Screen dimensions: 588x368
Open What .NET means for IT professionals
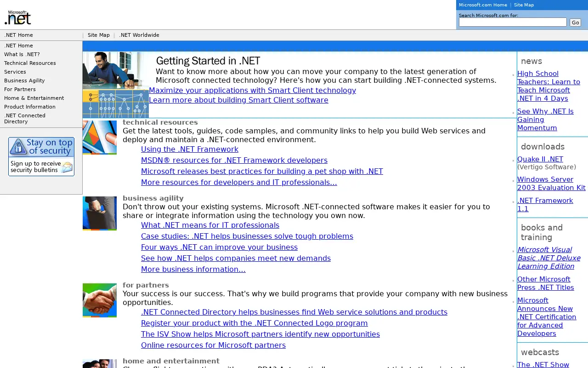[x=210, y=225]
